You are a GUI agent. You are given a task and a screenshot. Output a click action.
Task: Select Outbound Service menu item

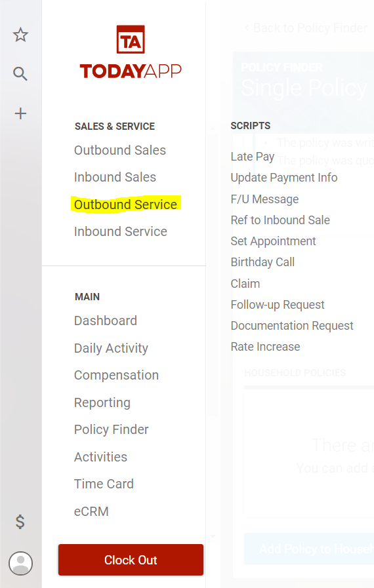pos(125,205)
